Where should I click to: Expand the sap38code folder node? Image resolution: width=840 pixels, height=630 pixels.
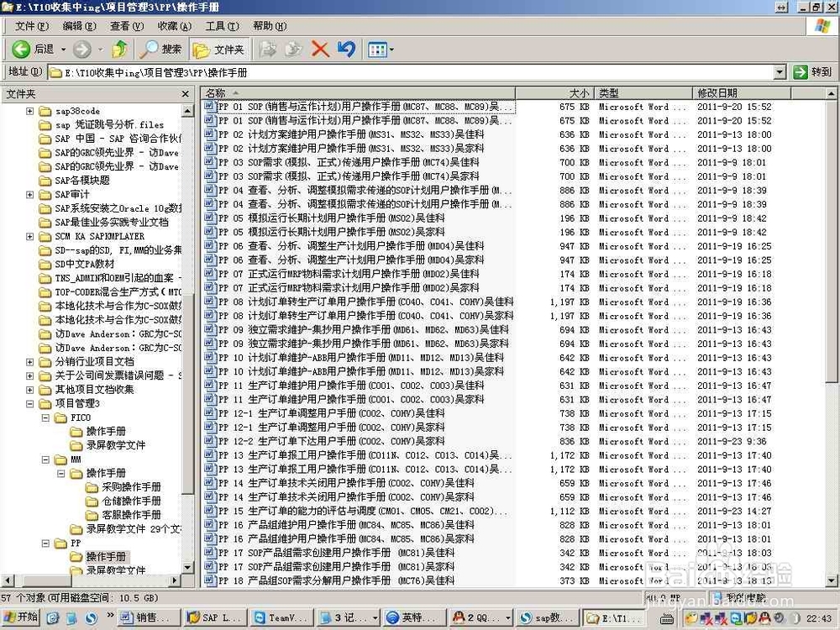30,111
